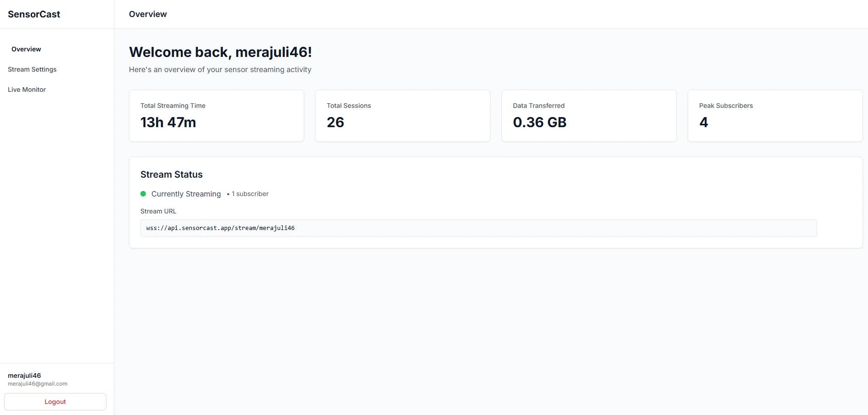Select Overview in the sidebar navigation

[26, 49]
